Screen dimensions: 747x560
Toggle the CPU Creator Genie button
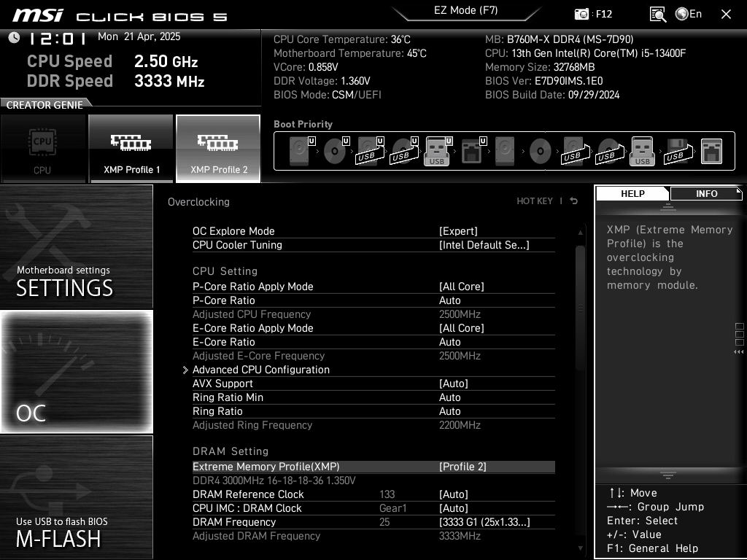pyautogui.click(x=43, y=149)
